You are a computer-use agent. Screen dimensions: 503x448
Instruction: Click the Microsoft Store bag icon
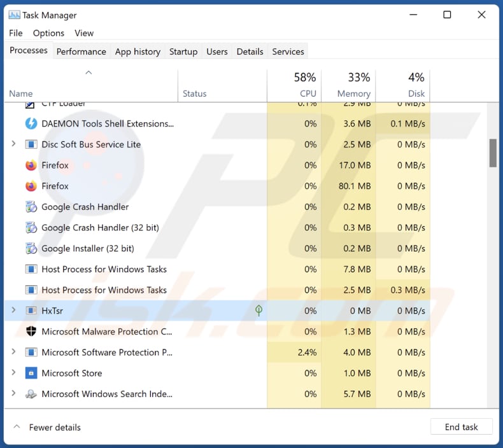tap(31, 373)
